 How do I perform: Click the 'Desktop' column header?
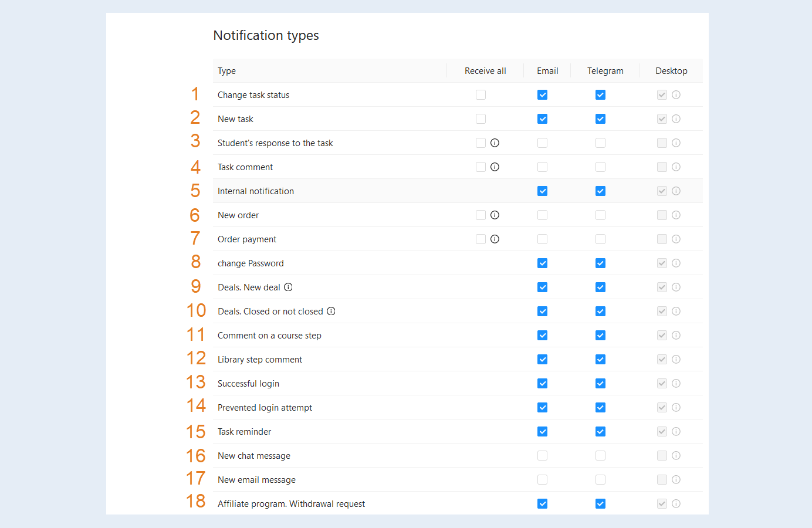point(671,71)
